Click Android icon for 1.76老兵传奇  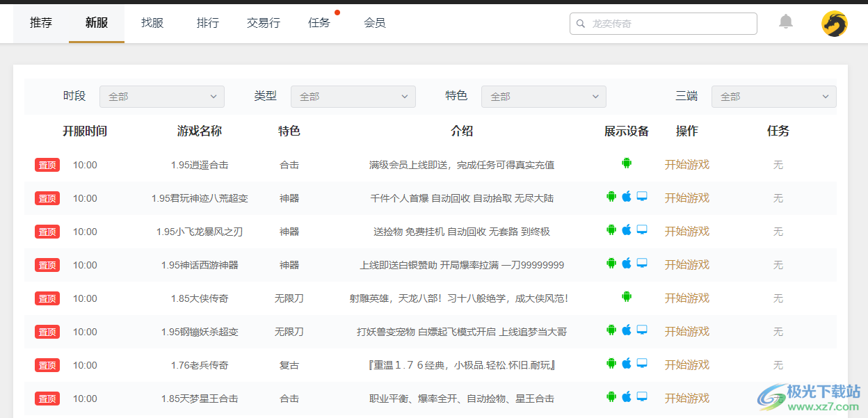(611, 364)
